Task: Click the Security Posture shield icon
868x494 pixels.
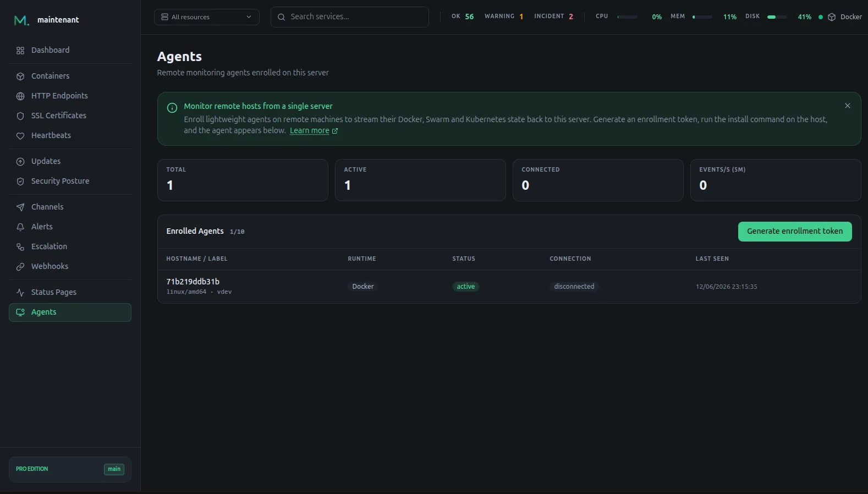Action: [x=20, y=182]
